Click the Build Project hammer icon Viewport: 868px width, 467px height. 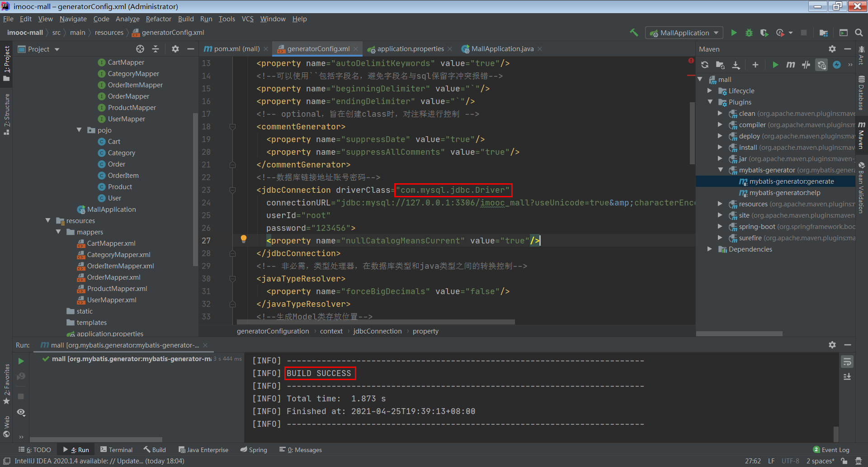tap(634, 33)
